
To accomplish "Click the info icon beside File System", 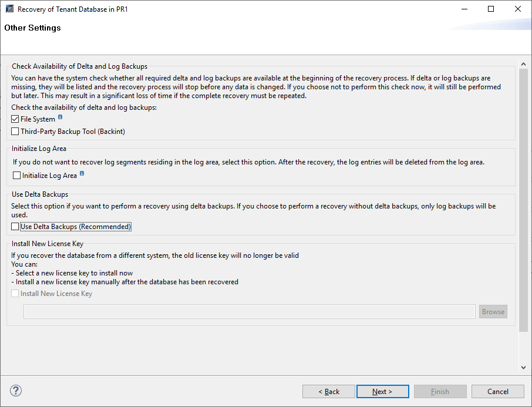I will pos(60,118).
